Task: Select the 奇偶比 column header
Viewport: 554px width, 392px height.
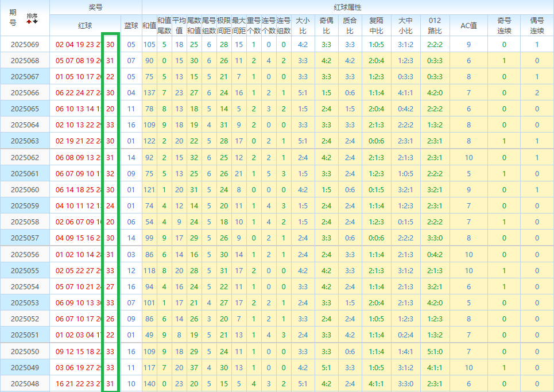Action: click(326, 25)
